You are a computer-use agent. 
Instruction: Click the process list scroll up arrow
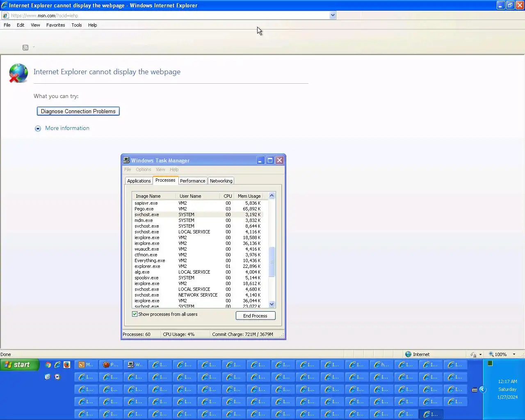coord(272,196)
